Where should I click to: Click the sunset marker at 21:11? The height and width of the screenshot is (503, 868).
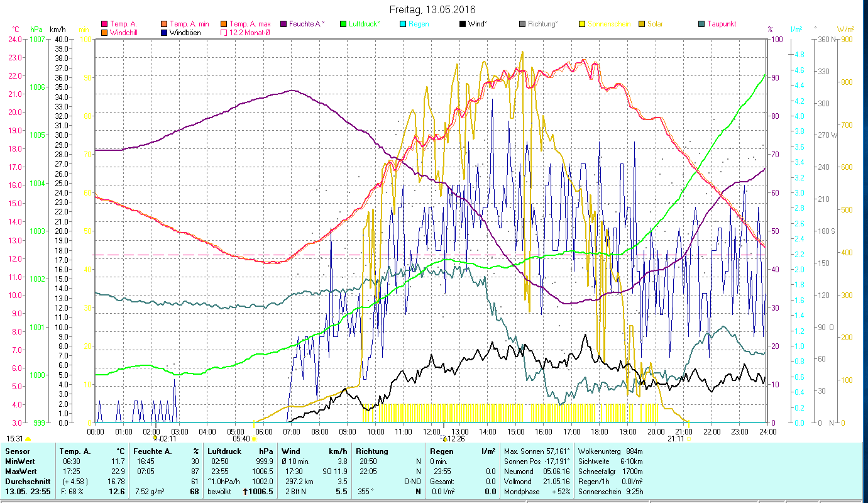tap(689, 439)
